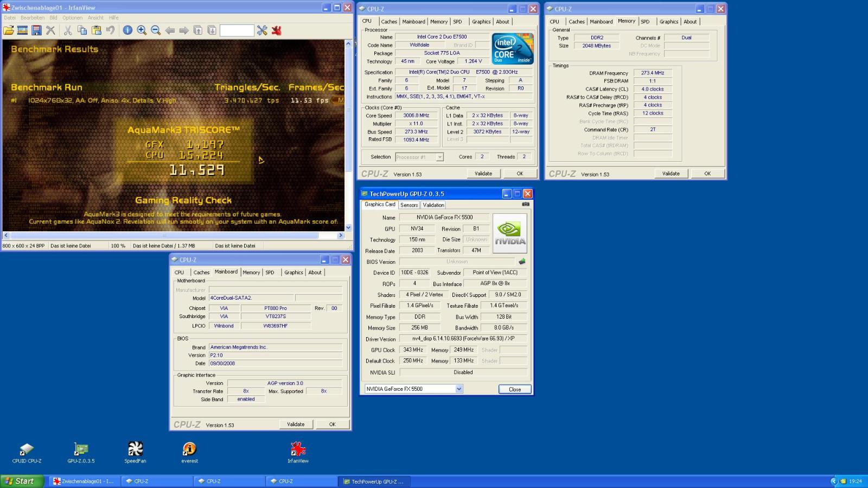
Task: Click the Zoom in magnifier icon
Action: pyautogui.click(x=142, y=30)
